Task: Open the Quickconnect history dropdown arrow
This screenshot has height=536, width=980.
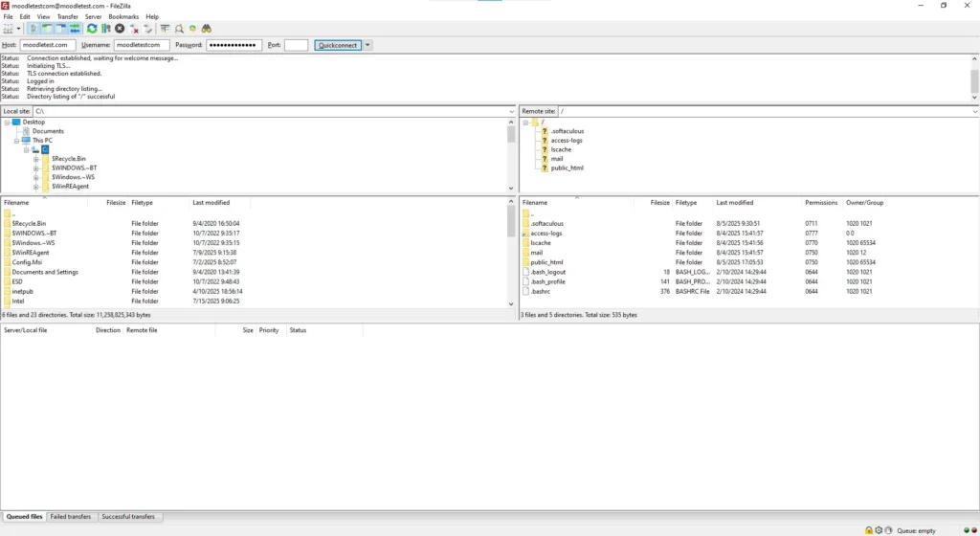Action: 368,45
